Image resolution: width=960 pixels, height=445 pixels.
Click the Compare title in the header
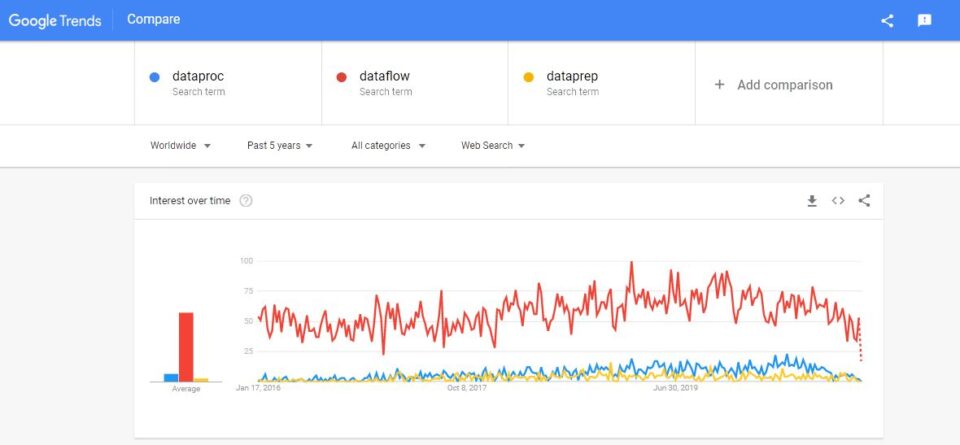point(153,20)
